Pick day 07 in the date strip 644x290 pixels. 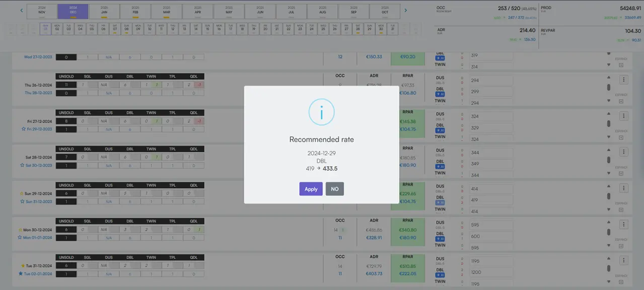(115, 29)
